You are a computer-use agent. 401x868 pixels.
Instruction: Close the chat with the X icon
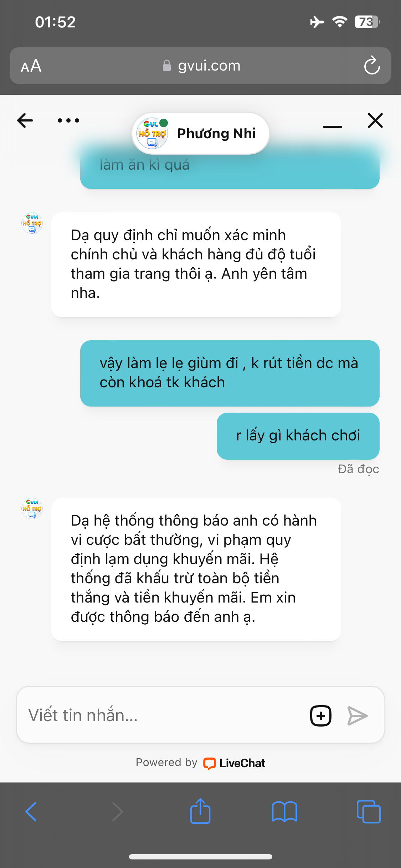pos(375,120)
